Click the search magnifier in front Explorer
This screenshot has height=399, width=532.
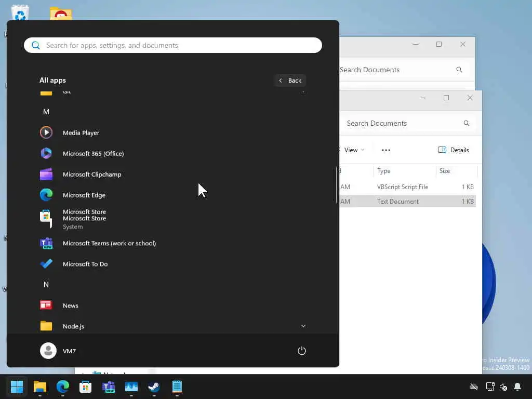467,123
